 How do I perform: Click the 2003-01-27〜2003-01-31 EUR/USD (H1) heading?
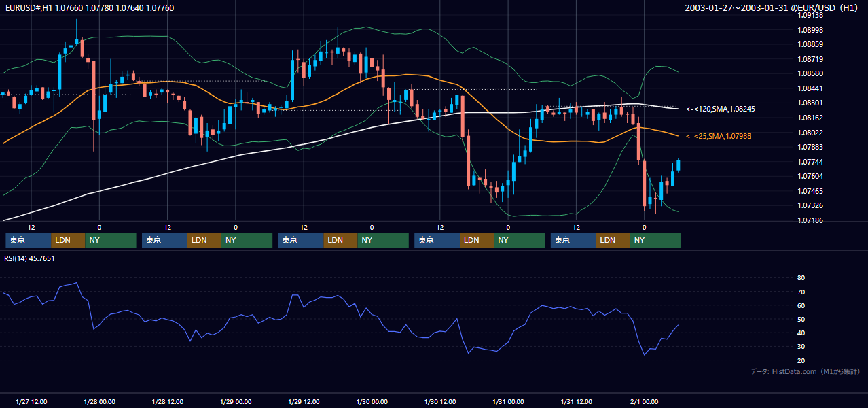[x=772, y=7]
